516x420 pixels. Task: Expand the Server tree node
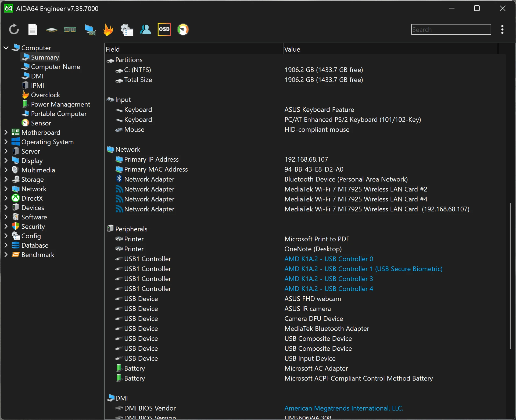coord(6,151)
